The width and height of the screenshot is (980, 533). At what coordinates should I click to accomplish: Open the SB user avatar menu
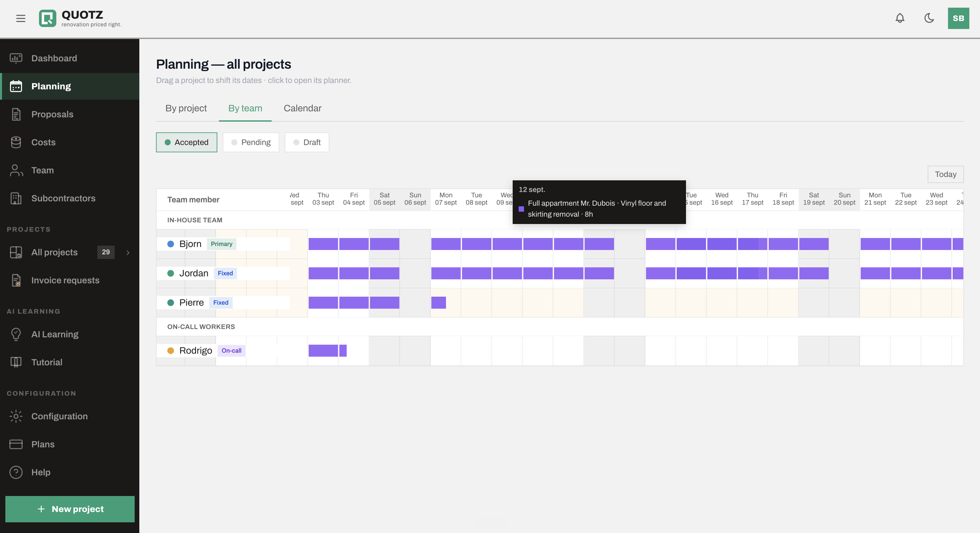958,18
